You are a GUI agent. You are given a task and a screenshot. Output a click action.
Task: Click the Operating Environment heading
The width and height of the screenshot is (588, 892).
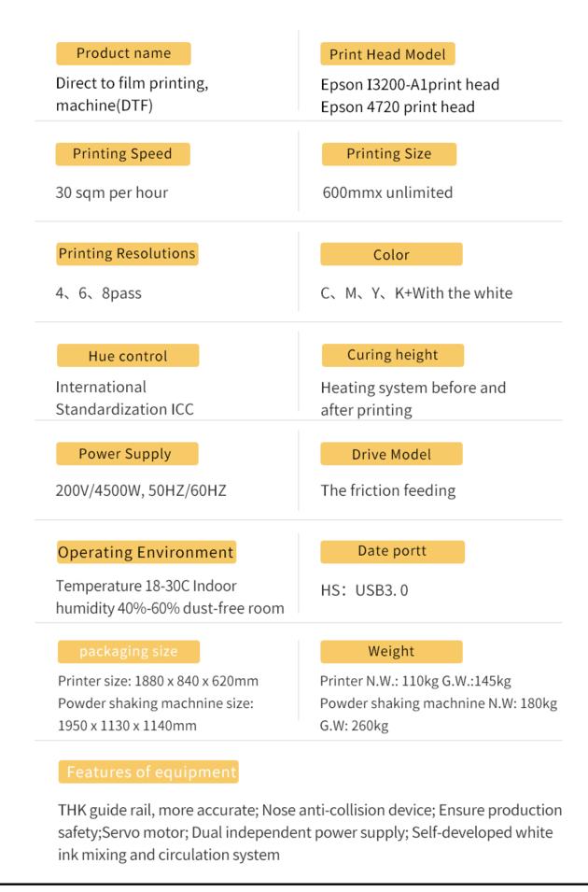[x=147, y=552]
